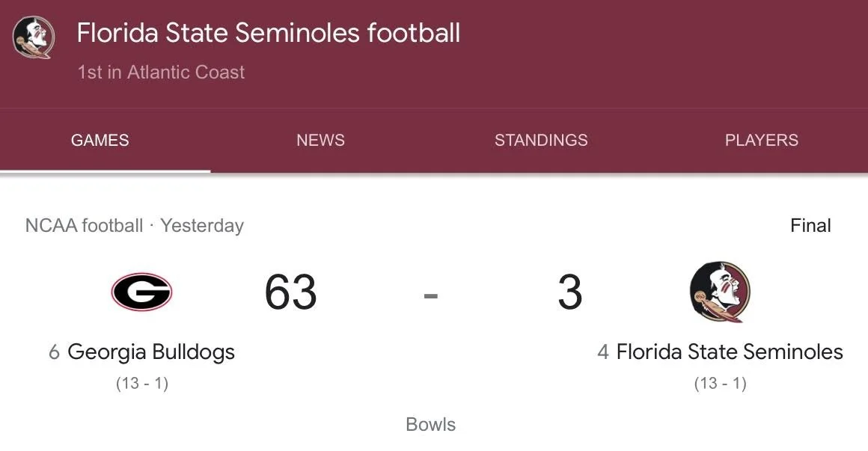Screen dimensions: 868x451
Task: Click the Seminoles logo beside the score
Action: point(719,292)
